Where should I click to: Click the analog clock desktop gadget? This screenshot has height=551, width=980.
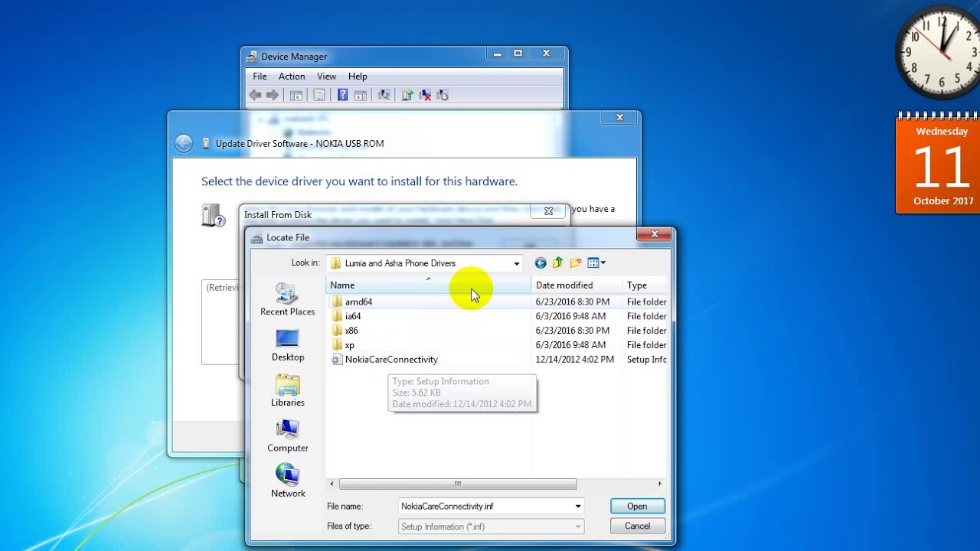tap(939, 52)
